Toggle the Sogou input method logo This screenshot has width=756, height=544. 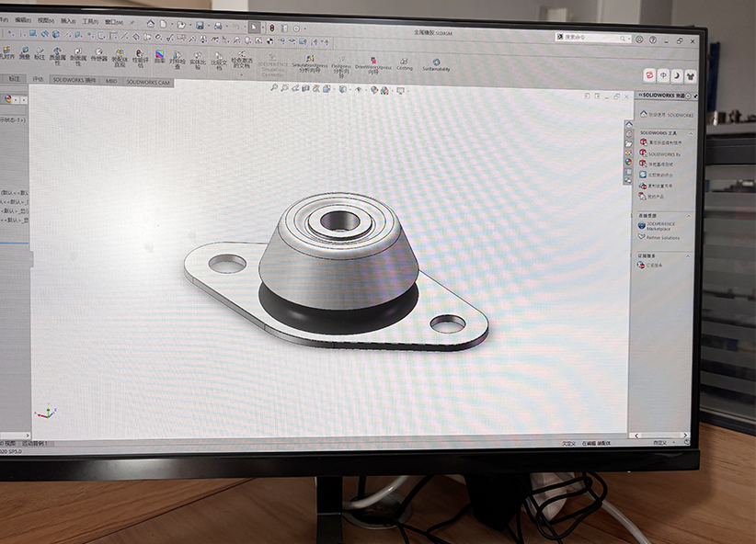[x=649, y=74]
